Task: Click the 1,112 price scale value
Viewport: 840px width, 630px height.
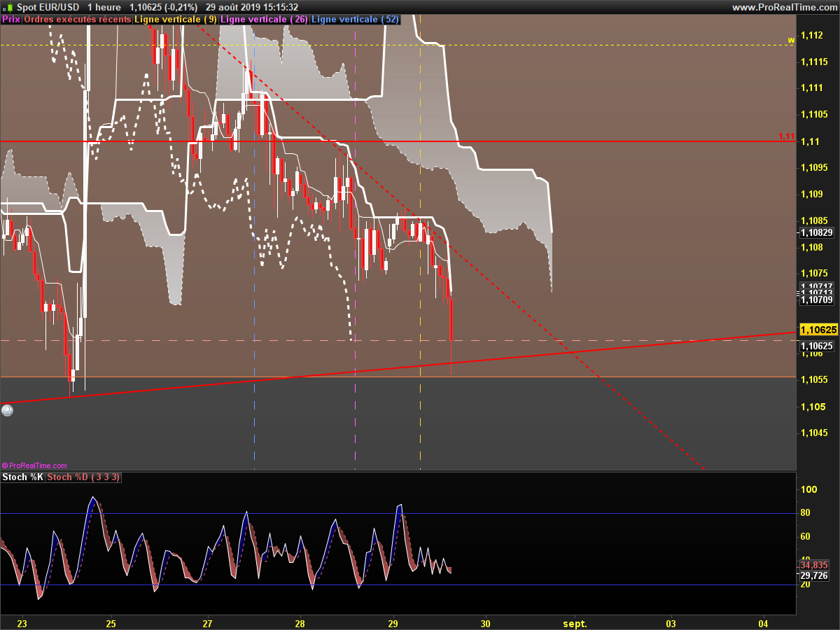Action: pyautogui.click(x=812, y=35)
